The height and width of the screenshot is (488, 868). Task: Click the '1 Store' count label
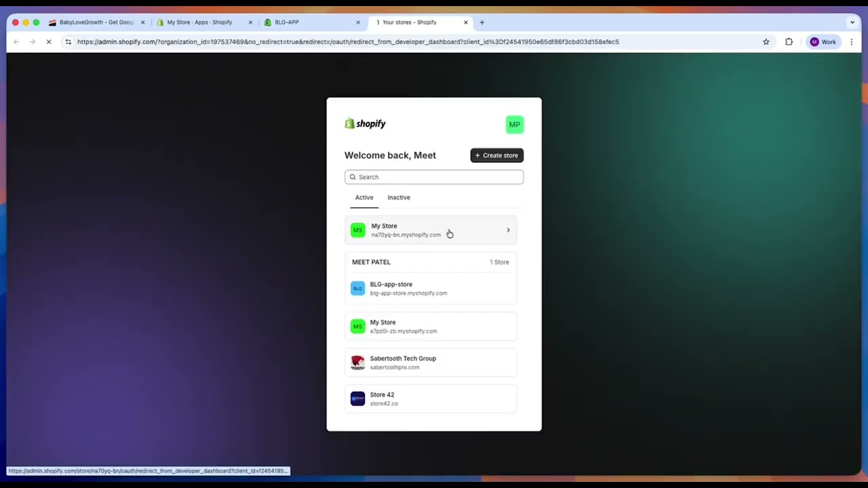(499, 262)
